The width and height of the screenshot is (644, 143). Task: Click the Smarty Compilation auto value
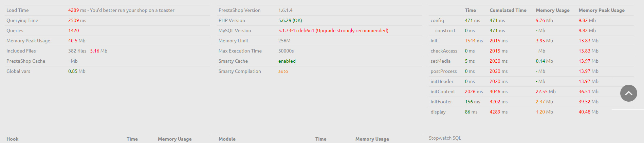283,71
